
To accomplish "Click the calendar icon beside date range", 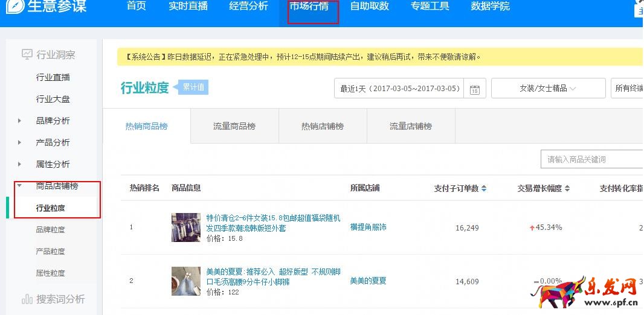I will tap(474, 89).
